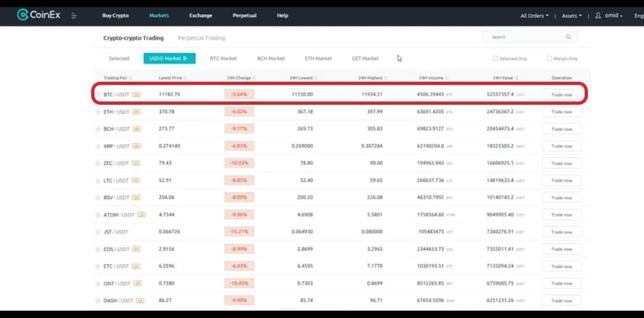Star the ZEC/USDT pair as favorite
The width and height of the screenshot is (644, 318).
(x=98, y=163)
